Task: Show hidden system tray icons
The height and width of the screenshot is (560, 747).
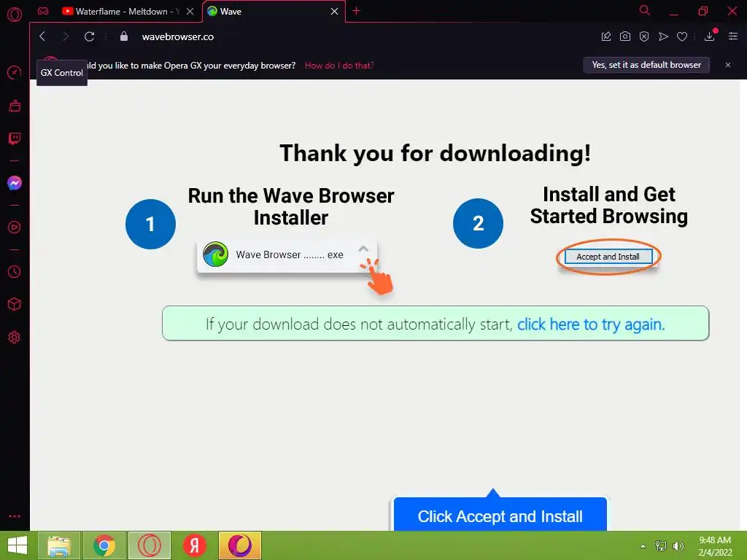Action: coord(643,546)
